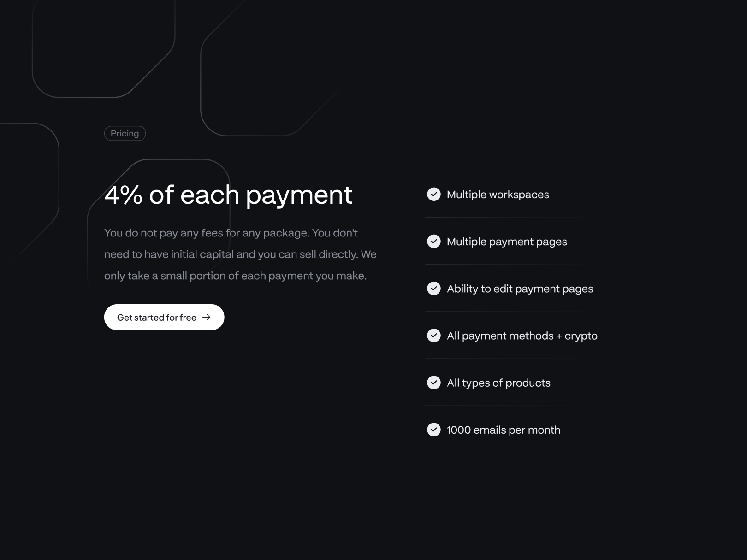Click the checkmark icon beside All types of products
The width and height of the screenshot is (747, 560).
point(434,383)
